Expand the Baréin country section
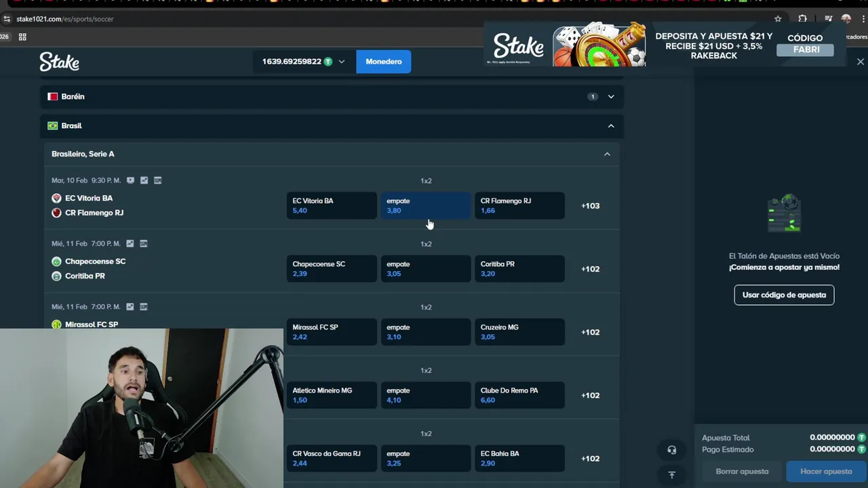 (x=611, y=97)
